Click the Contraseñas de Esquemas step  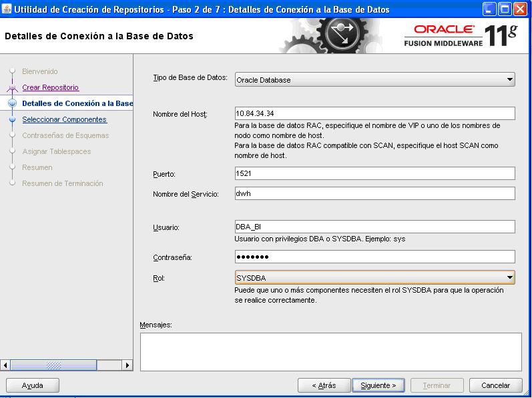[65, 135]
